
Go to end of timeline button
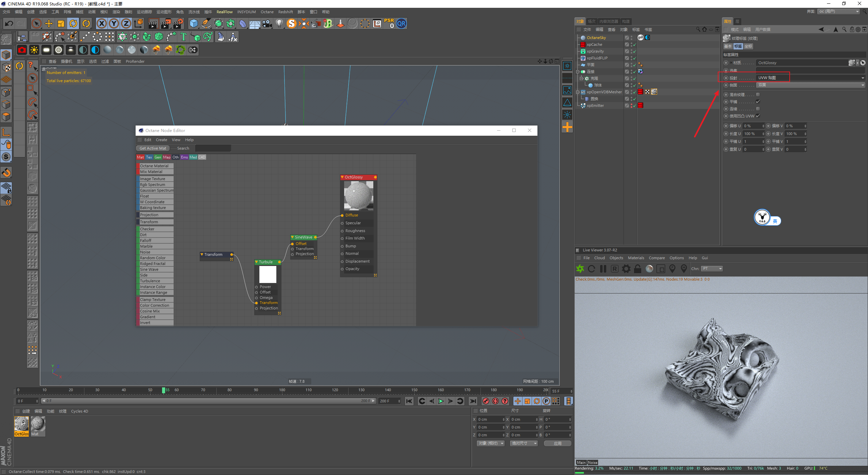pyautogui.click(x=473, y=401)
